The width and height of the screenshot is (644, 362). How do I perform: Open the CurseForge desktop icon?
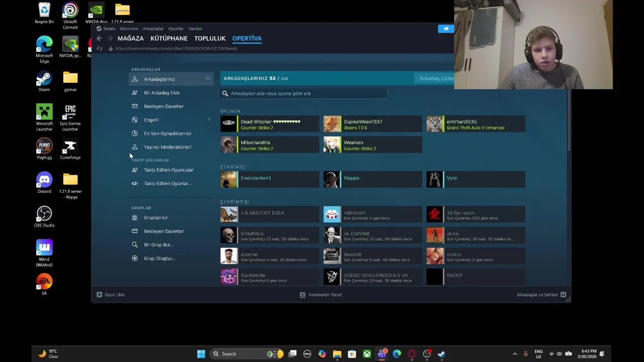pyautogui.click(x=70, y=149)
